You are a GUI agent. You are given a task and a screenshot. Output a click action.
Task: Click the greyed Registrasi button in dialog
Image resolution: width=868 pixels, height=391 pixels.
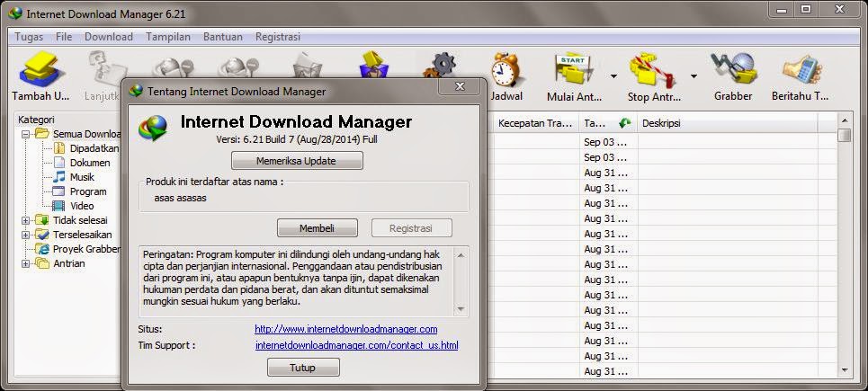(x=411, y=227)
